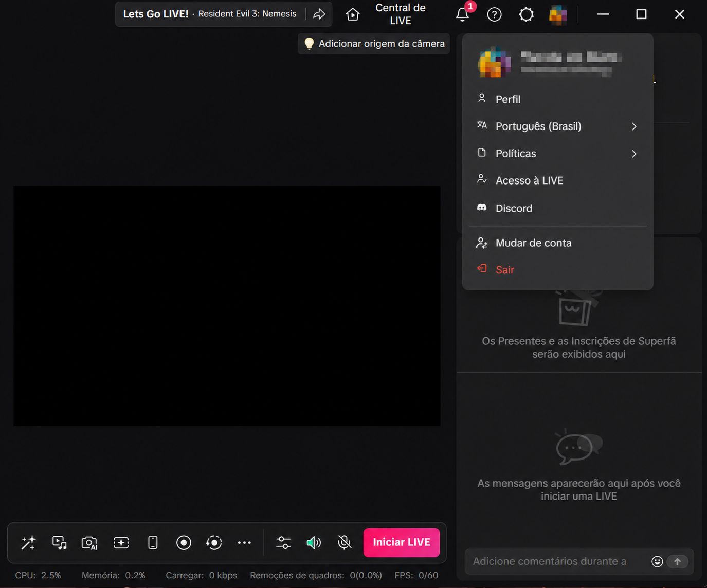Click the black stream preview canvas
The height and width of the screenshot is (588, 707).
coord(227,306)
